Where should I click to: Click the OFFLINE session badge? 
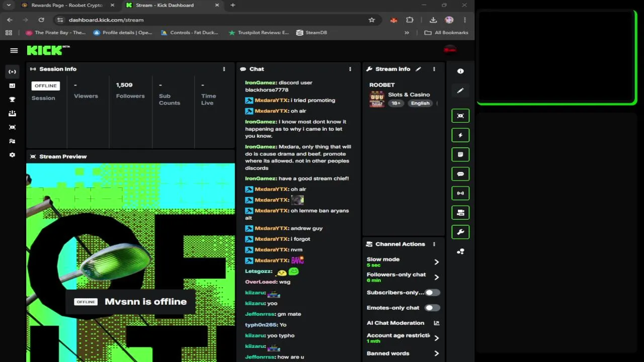[x=45, y=85]
